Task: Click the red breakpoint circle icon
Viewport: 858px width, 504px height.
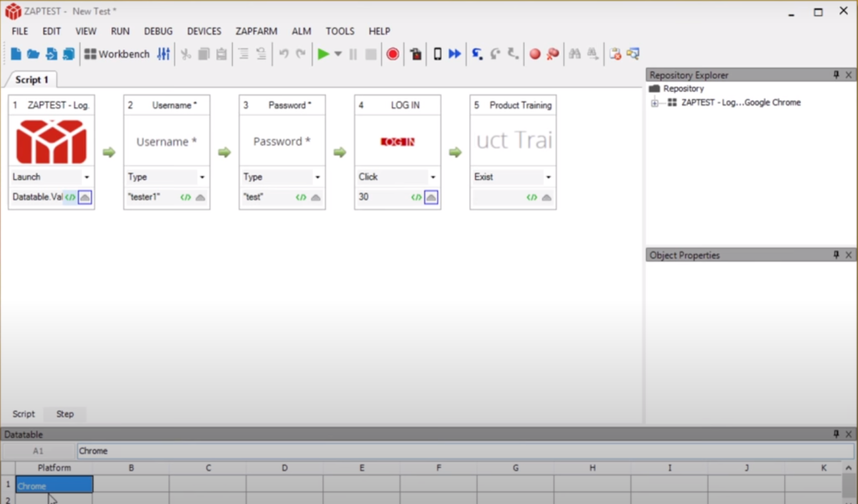Action: point(535,54)
